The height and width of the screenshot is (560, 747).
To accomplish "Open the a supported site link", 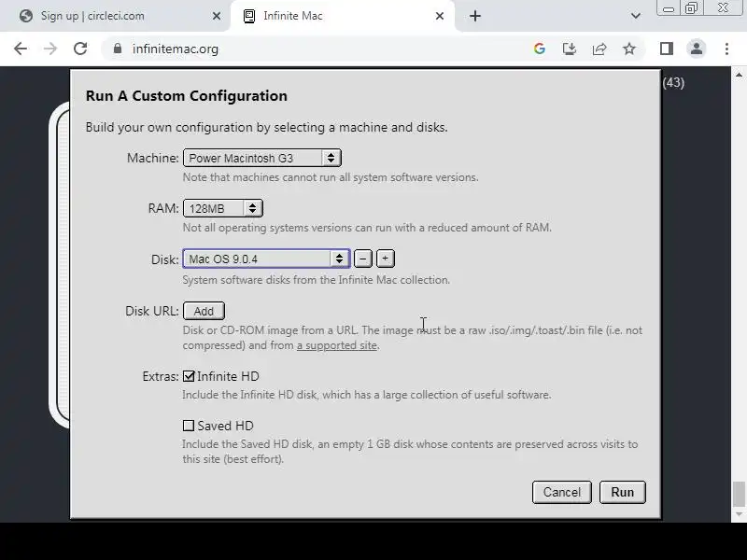I will click(x=337, y=345).
